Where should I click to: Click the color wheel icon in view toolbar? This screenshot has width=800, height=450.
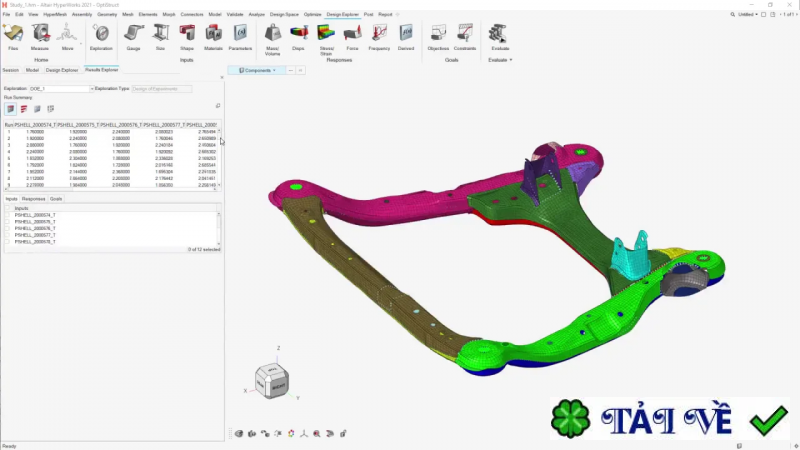click(x=291, y=434)
